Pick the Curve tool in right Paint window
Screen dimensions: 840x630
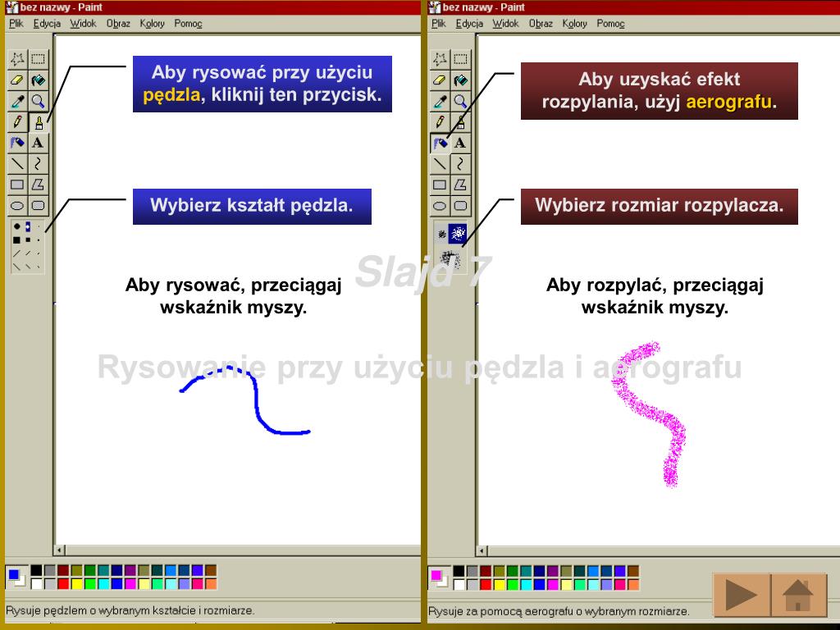click(x=461, y=163)
